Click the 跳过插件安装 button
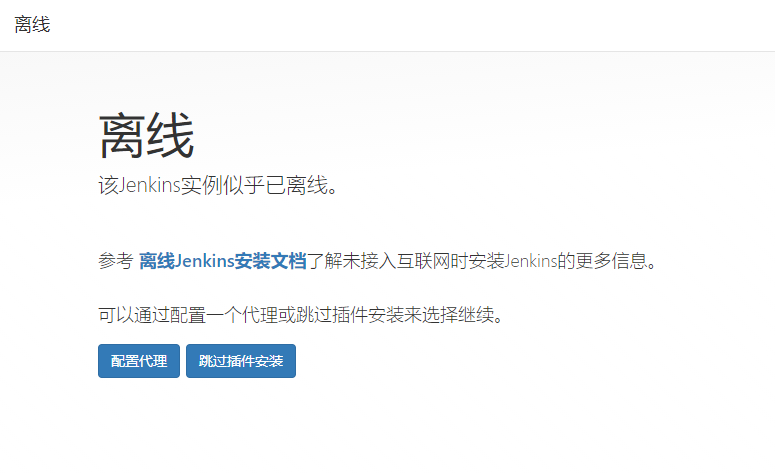The height and width of the screenshot is (473, 775). [241, 361]
